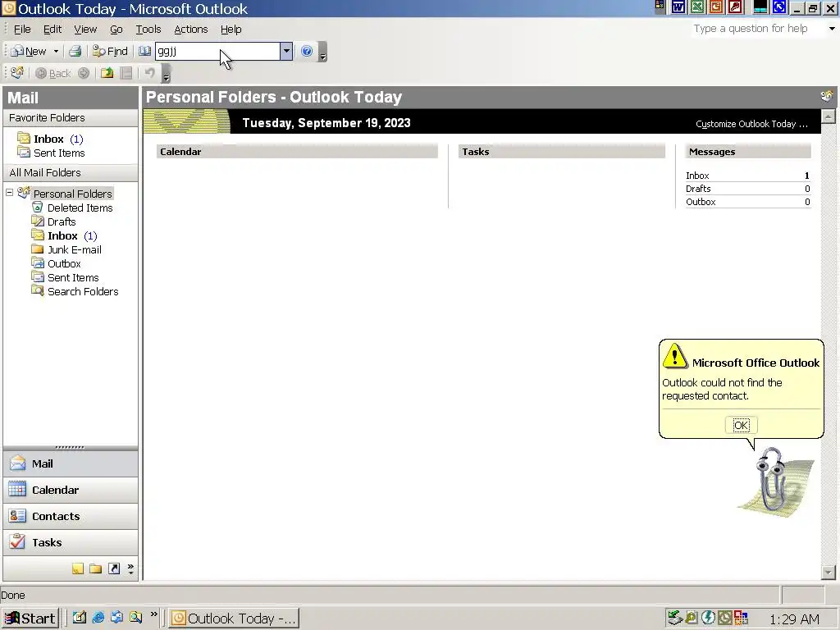Collapse the Personal Folders tree
The height and width of the screenshot is (630, 840).
pyautogui.click(x=10, y=192)
